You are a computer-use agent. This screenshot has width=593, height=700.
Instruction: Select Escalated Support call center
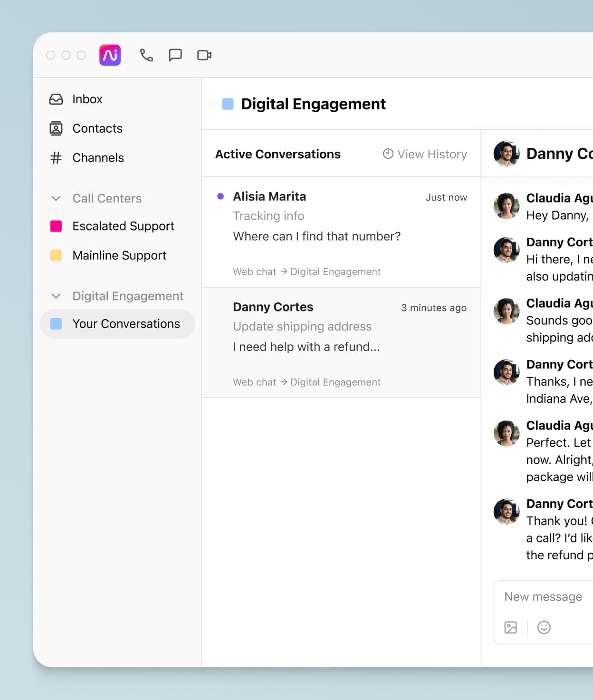[123, 226]
